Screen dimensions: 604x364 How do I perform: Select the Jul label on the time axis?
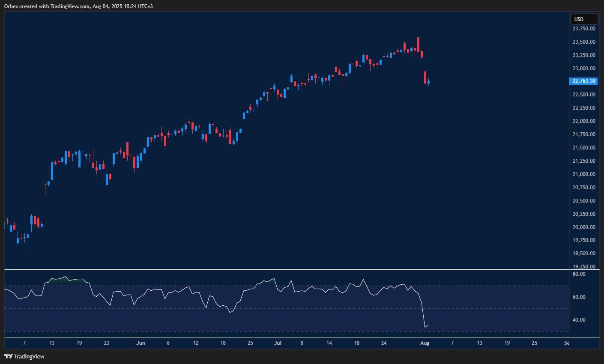(278, 343)
